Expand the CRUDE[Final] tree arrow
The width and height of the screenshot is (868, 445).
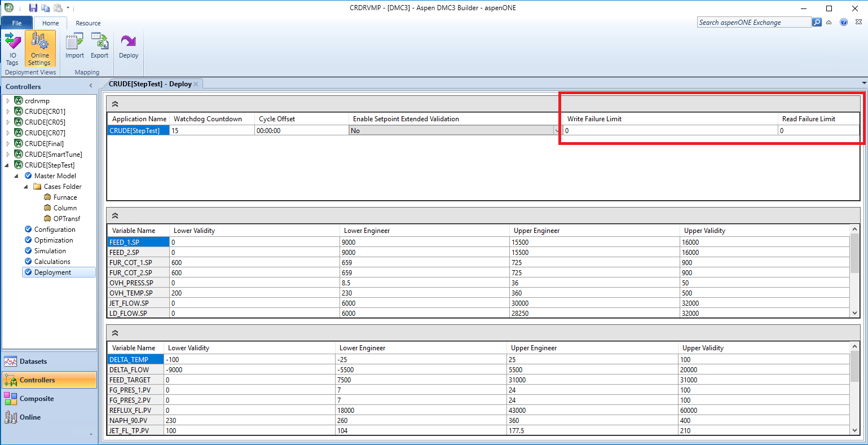8,144
